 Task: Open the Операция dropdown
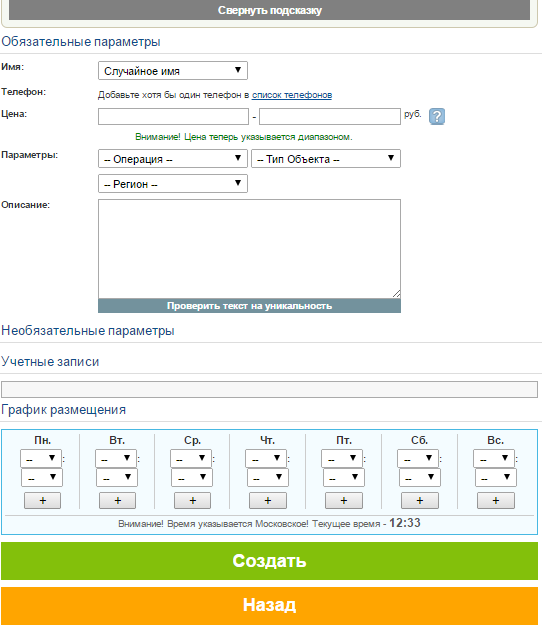click(173, 159)
